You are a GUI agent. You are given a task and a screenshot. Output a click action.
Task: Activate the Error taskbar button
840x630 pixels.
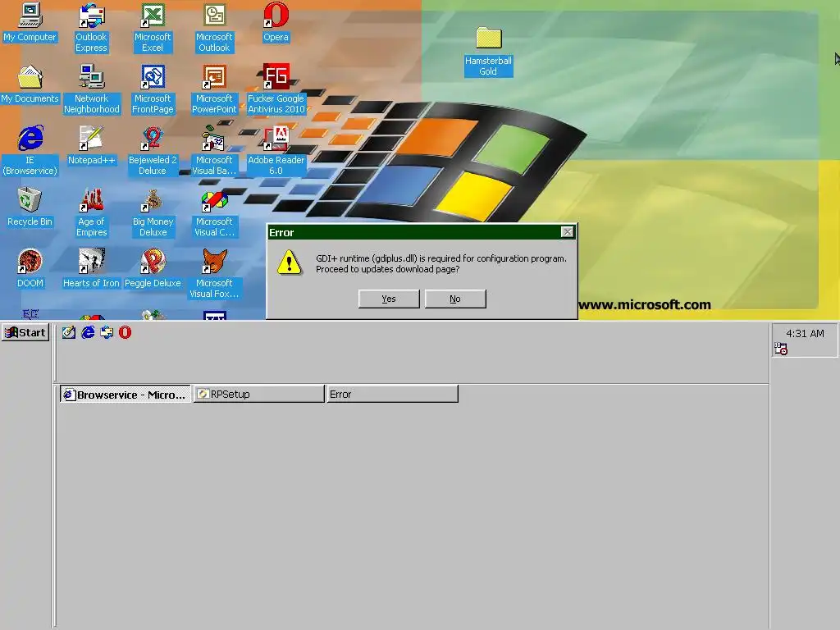coord(392,395)
